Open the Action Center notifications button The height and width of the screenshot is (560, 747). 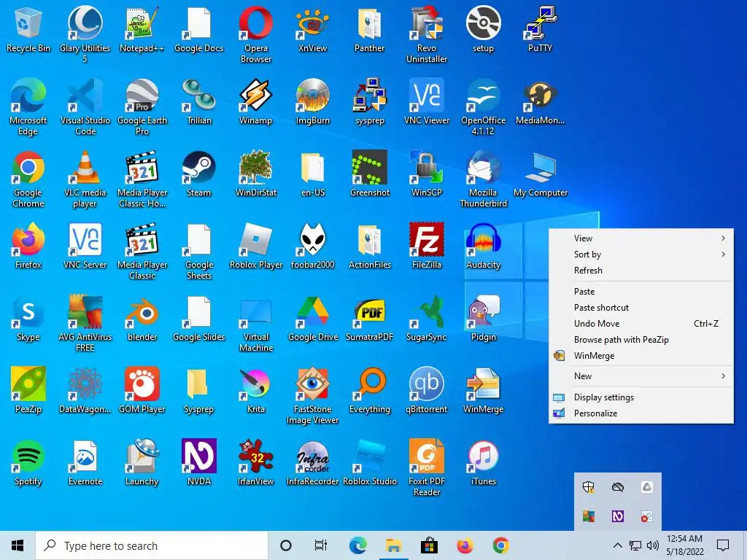(x=723, y=545)
